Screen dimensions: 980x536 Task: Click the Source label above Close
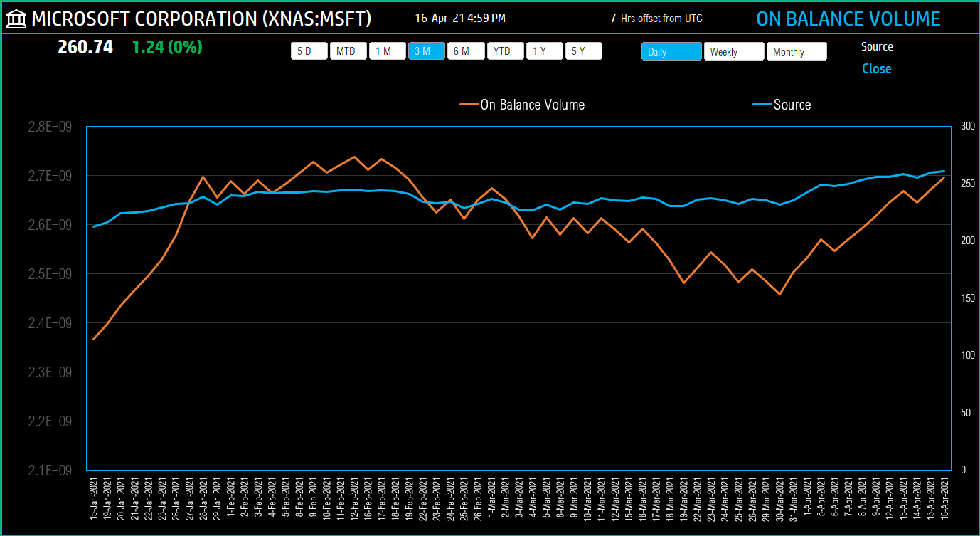(x=877, y=47)
